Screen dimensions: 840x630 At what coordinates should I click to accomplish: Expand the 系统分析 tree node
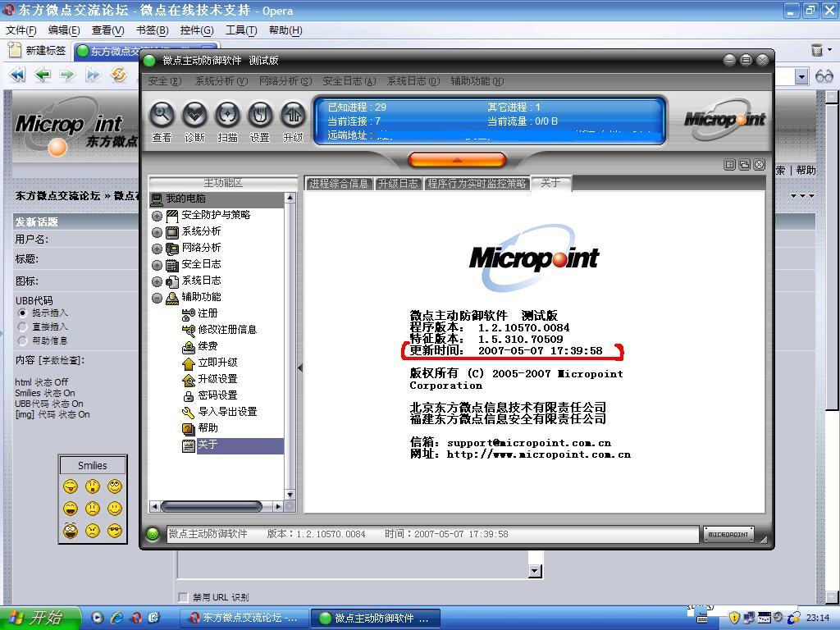pyautogui.click(x=157, y=232)
